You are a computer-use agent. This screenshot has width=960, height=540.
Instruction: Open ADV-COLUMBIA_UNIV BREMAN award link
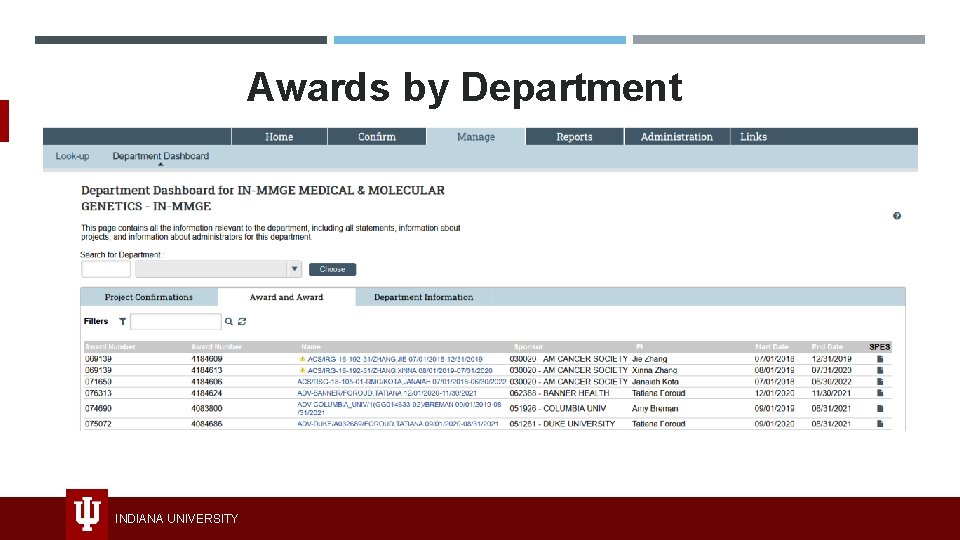pos(399,408)
